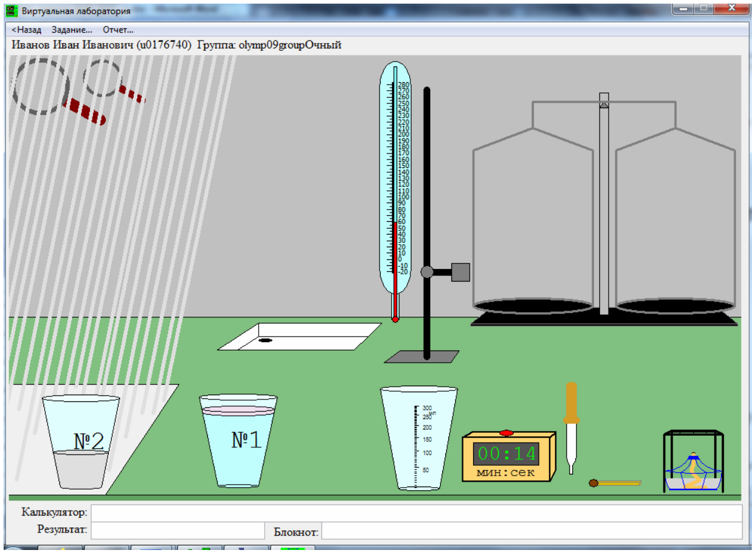Select the left pan of the balance scale
Viewport: 756px width, 553px height.
(x=532, y=306)
